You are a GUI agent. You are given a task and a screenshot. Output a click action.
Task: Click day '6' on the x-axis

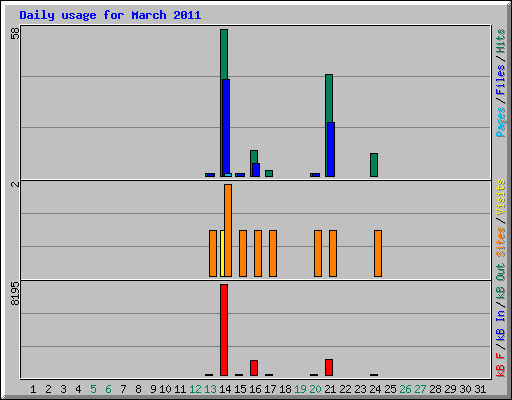click(108, 389)
